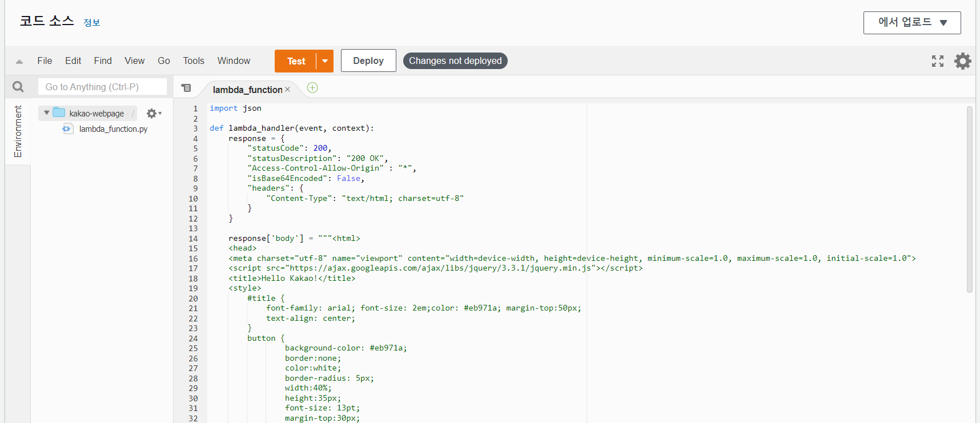Open the Test button dropdown arrow
This screenshot has height=423, width=980.
point(325,61)
